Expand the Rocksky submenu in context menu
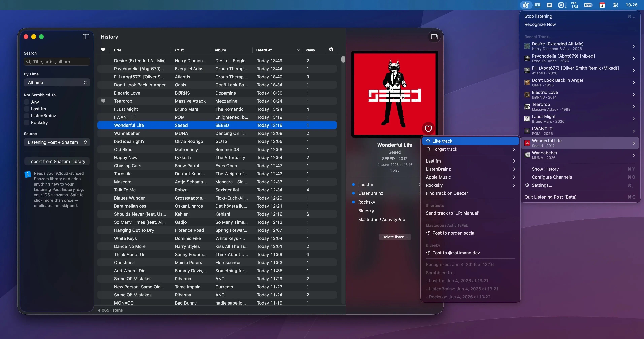This screenshot has width=644, height=339. point(514,185)
